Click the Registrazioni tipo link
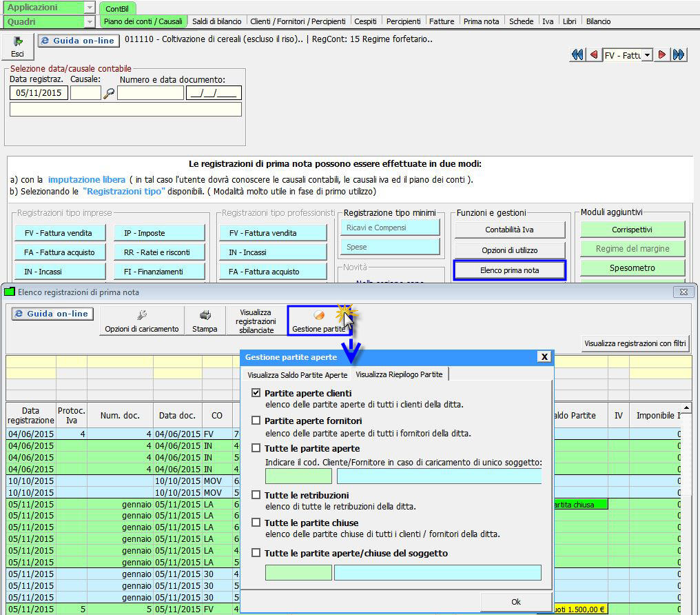This screenshot has width=700, height=615. coord(124,192)
